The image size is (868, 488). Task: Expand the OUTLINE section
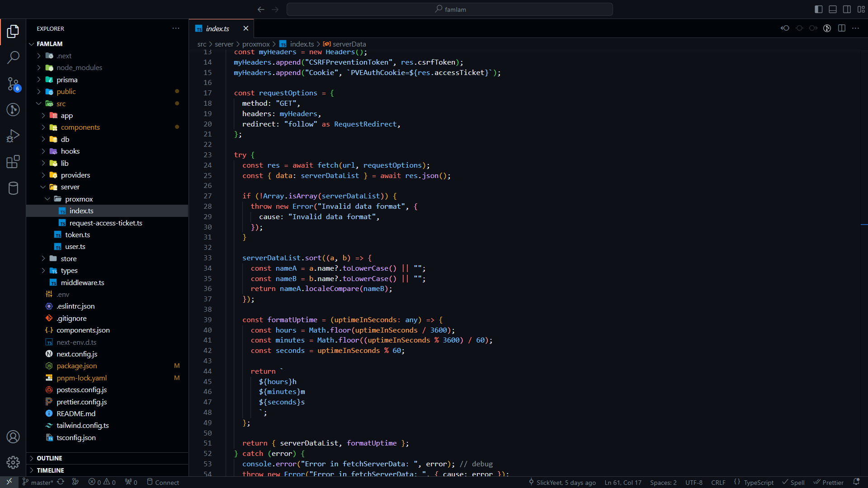coord(49,458)
